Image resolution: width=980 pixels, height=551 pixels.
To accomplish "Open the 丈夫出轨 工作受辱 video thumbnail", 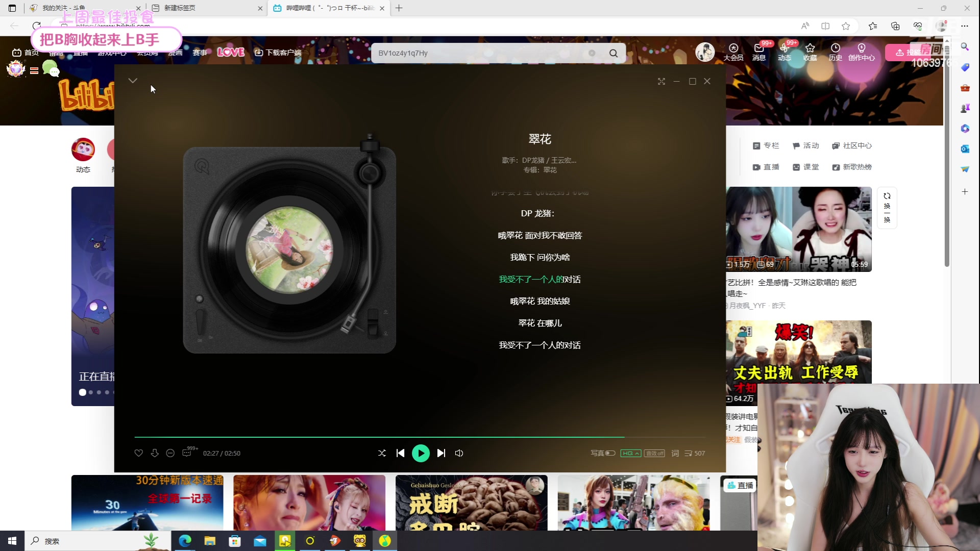I will (799, 352).
